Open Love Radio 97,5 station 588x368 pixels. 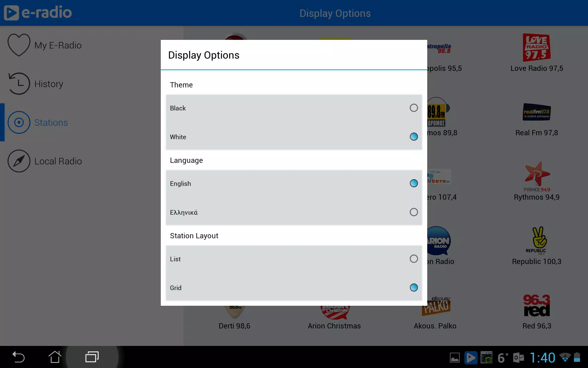click(x=537, y=48)
